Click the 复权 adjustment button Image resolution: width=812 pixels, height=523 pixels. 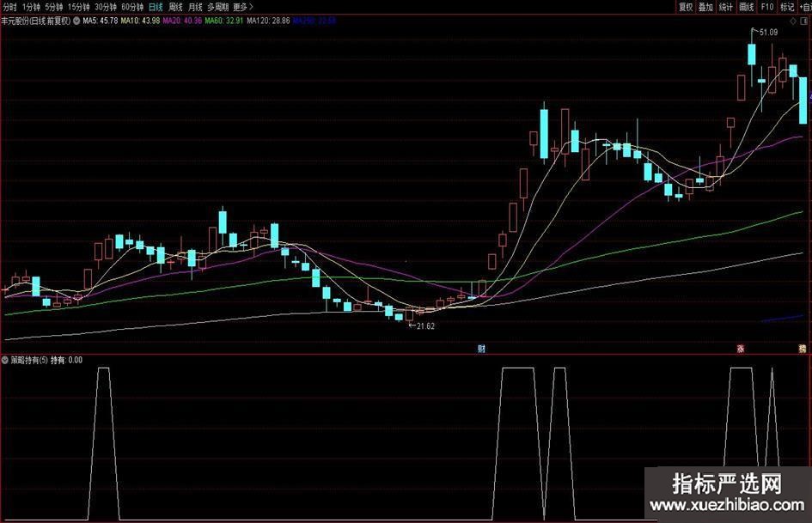coord(687,7)
